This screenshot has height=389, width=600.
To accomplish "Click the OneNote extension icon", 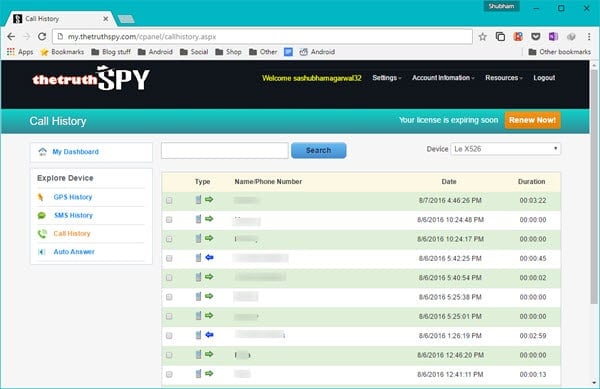I will pos(553,37).
